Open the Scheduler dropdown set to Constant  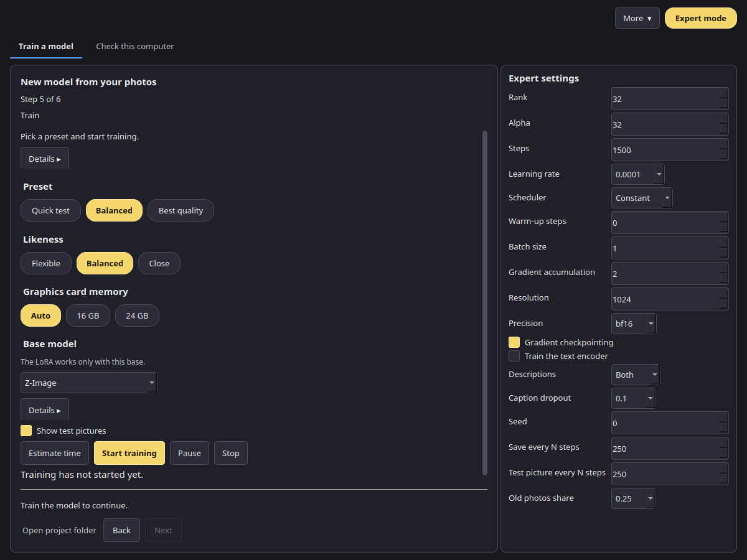[x=642, y=198]
